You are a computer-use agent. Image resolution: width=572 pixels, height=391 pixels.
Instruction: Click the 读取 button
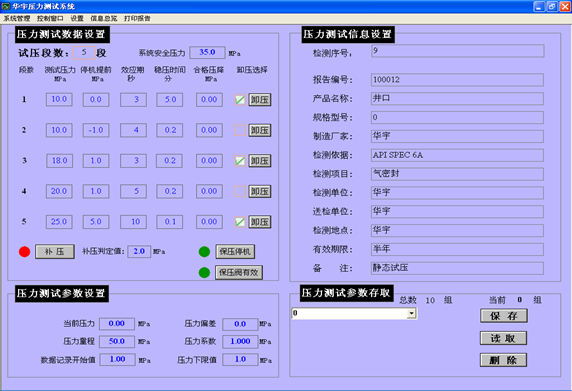coord(503,338)
